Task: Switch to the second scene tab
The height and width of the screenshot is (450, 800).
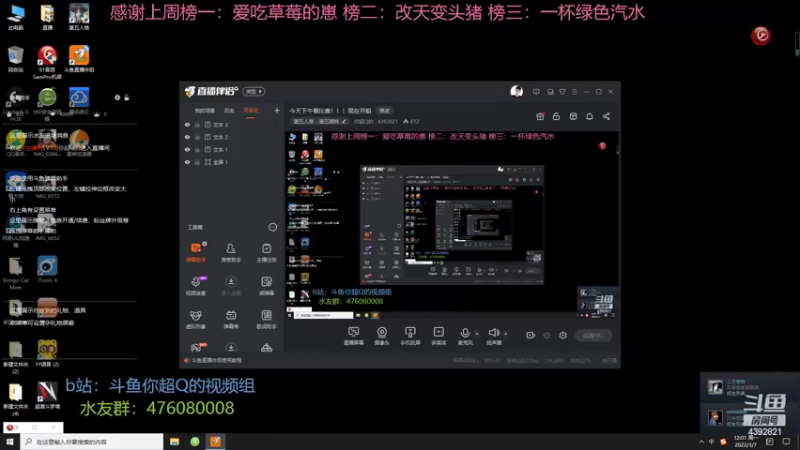Action: tap(229, 111)
